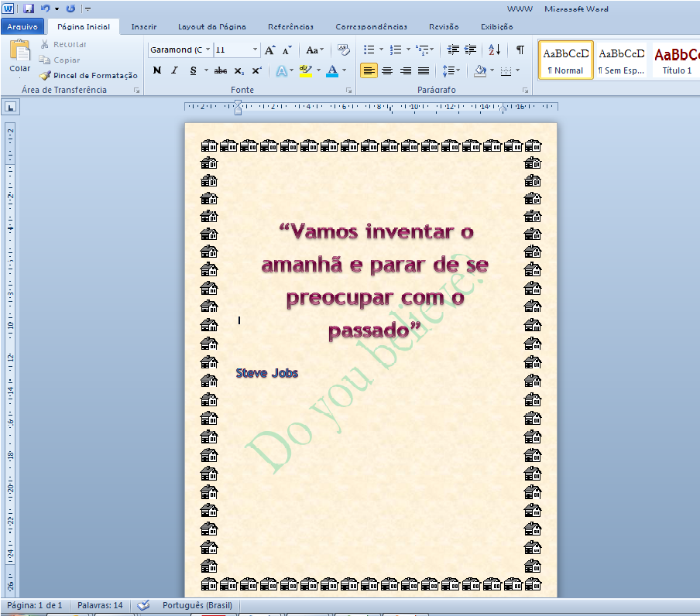
Task: Open the Fonte dialog launcher
Action: pyautogui.click(x=348, y=90)
